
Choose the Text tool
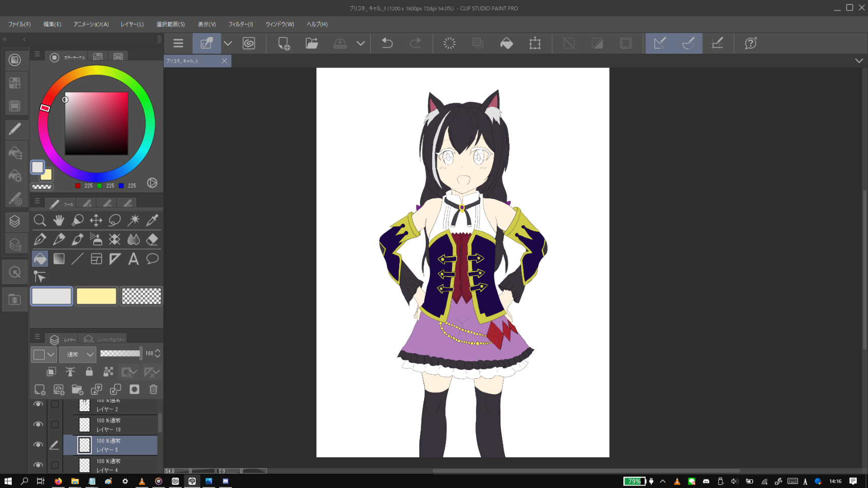coord(133,259)
